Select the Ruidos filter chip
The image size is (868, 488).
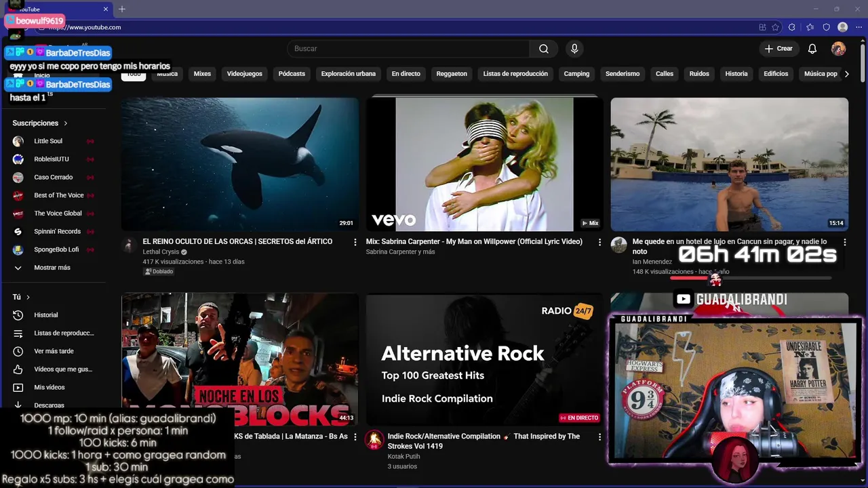pyautogui.click(x=699, y=74)
